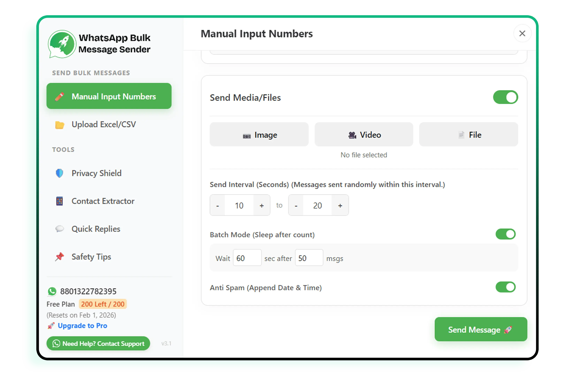Image resolution: width=588 pixels, height=374 pixels.
Task: Increase the maximum send interval with plus
Action: [x=340, y=205]
